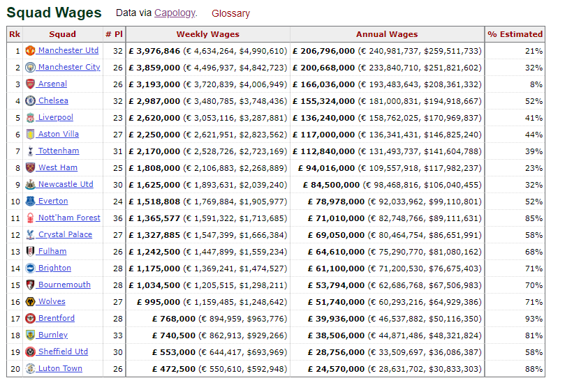
Task: Click the Manchester City club crest icon
Action: [30, 68]
